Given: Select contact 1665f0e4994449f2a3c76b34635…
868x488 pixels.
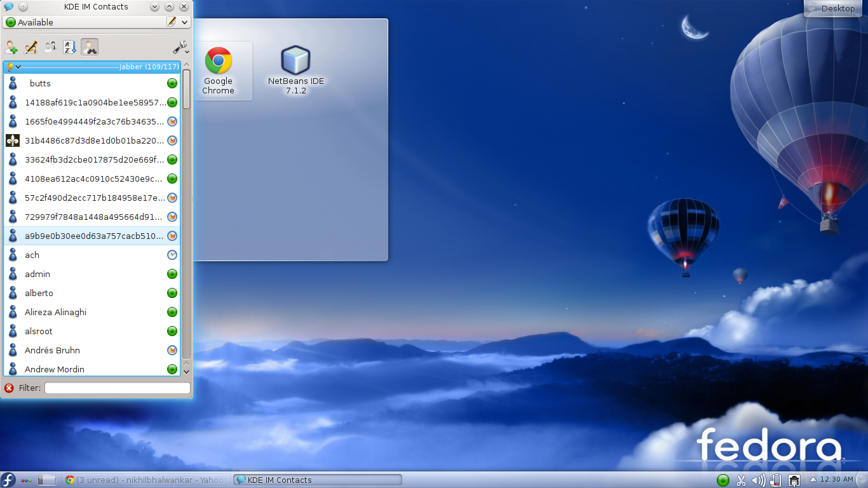Looking at the screenshot, I should click(92, 121).
